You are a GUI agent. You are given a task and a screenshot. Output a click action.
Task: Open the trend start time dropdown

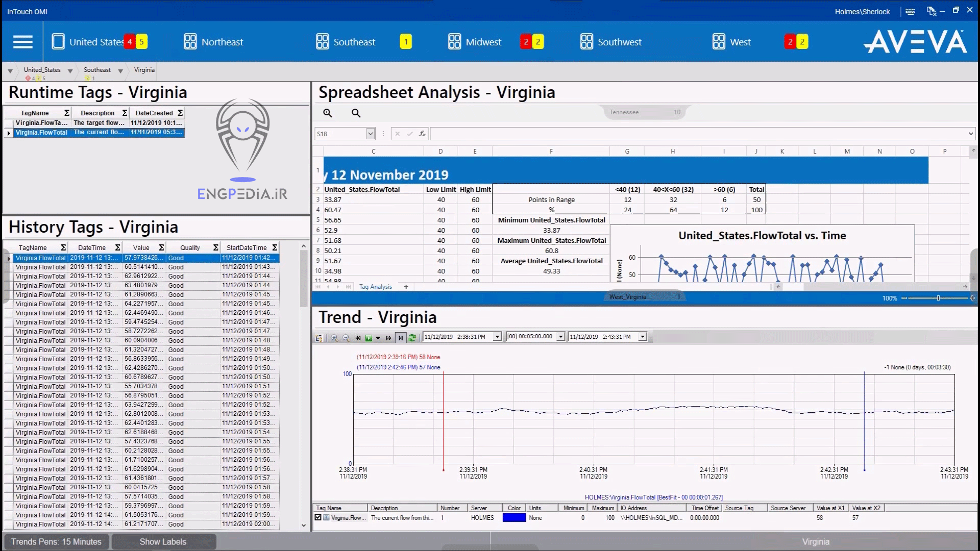click(x=497, y=337)
